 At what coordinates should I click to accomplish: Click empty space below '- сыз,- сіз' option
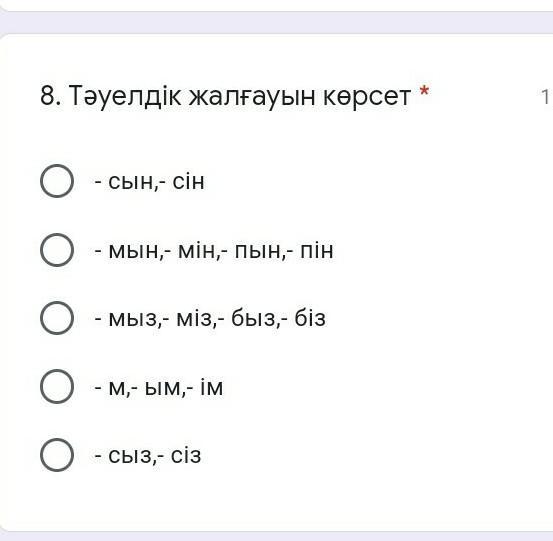click(275, 501)
